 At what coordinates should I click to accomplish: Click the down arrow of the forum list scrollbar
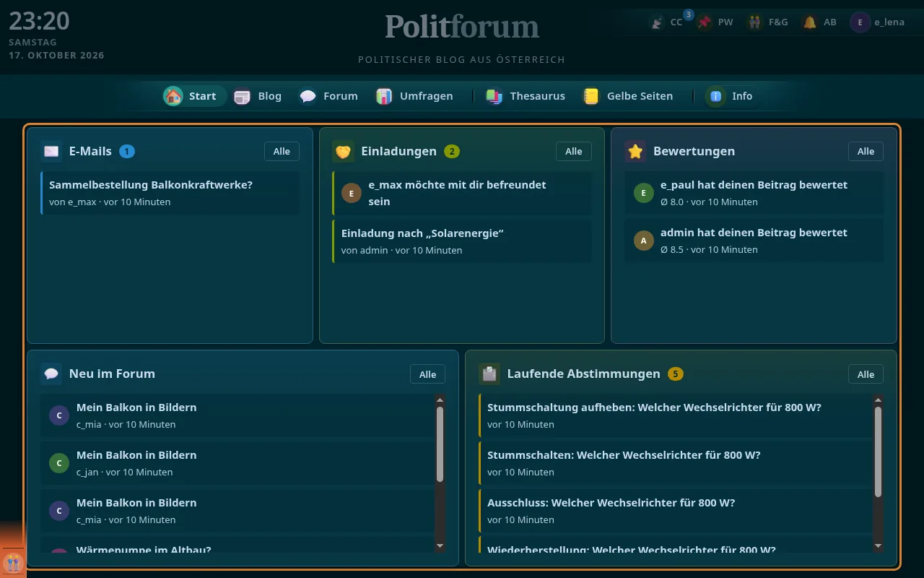pos(440,546)
